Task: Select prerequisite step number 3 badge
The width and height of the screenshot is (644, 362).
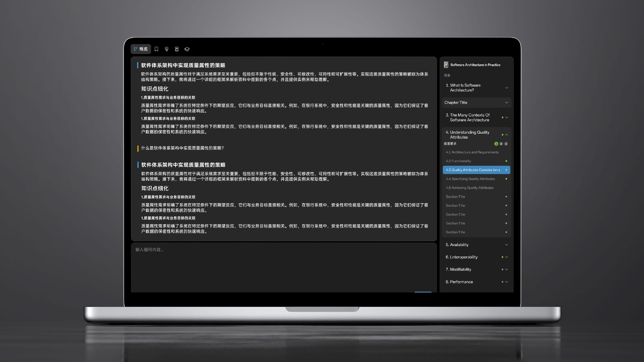Action: (506, 144)
